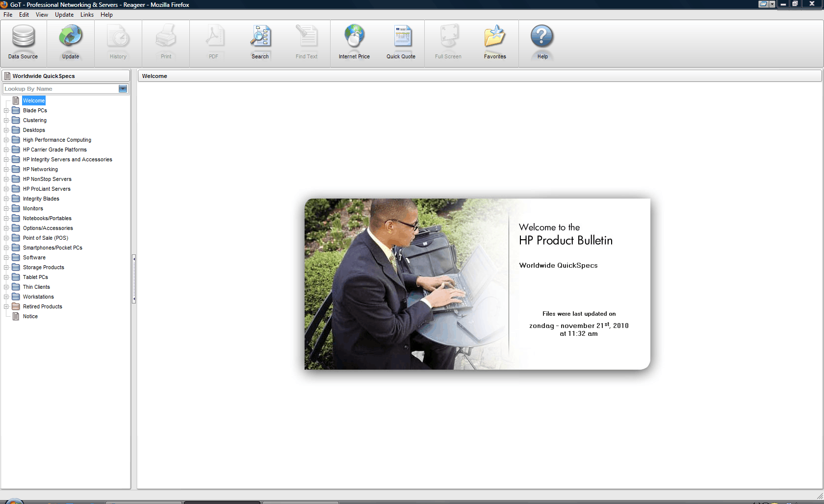Expand the Storage Products tree node

[x=6, y=267]
